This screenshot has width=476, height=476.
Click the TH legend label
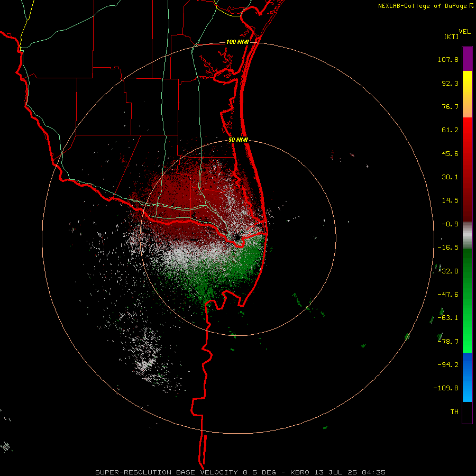pyautogui.click(x=454, y=411)
